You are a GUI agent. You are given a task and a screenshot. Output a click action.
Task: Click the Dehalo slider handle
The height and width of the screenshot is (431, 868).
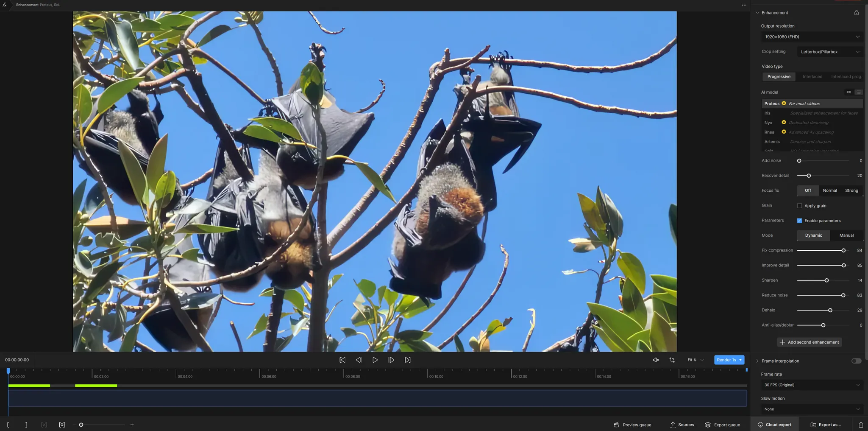pyautogui.click(x=830, y=311)
